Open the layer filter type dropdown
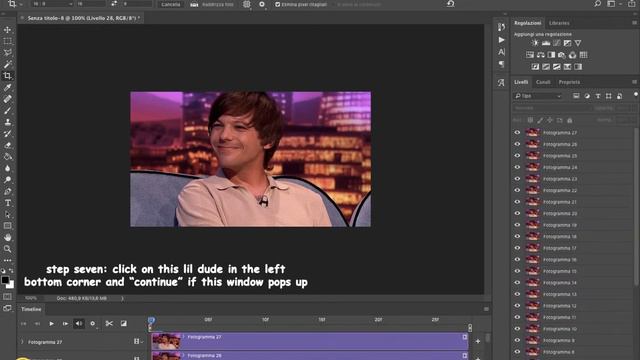Viewport: 640px width, 360px height. tap(538, 96)
